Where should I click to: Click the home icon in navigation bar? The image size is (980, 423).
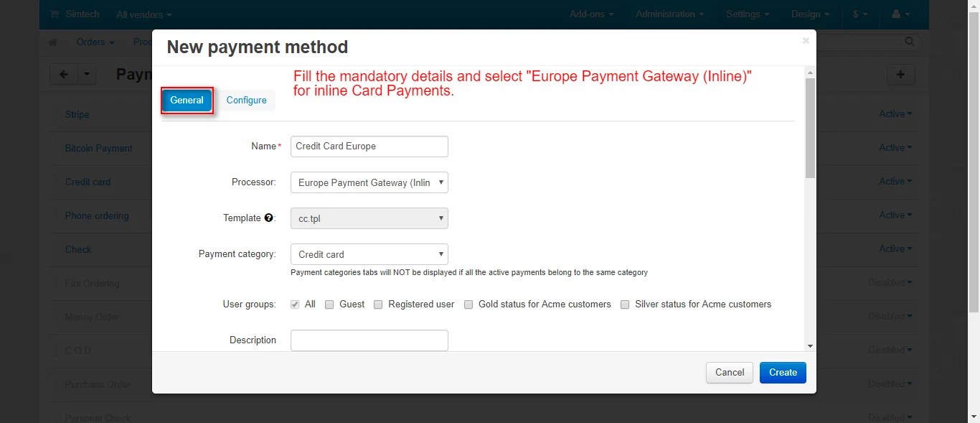click(52, 42)
